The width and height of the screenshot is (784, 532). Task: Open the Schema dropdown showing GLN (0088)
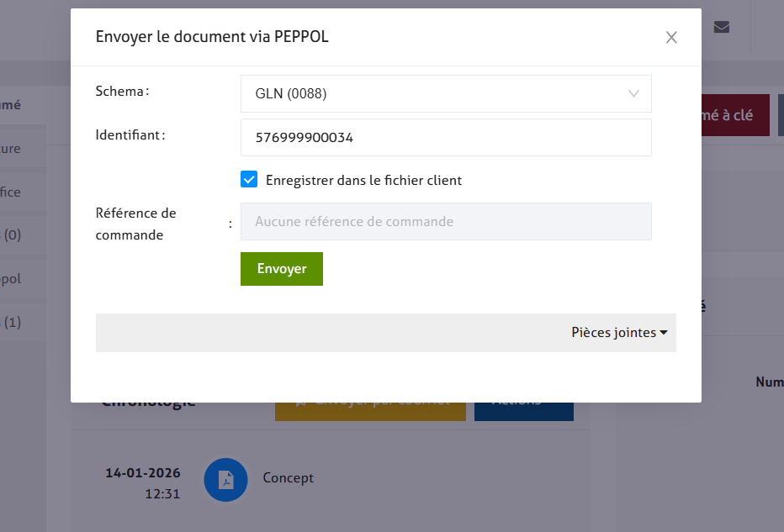pos(445,94)
